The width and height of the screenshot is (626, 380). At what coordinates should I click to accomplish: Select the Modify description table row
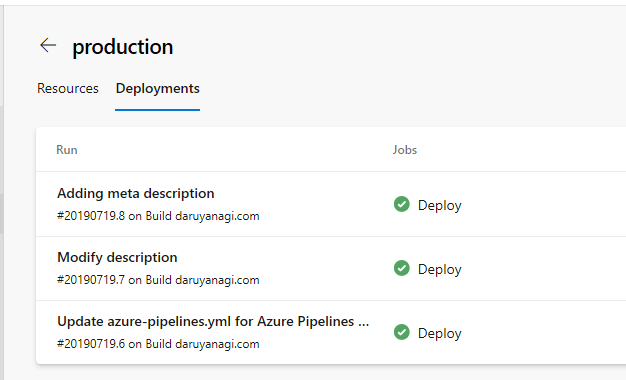[331, 268]
